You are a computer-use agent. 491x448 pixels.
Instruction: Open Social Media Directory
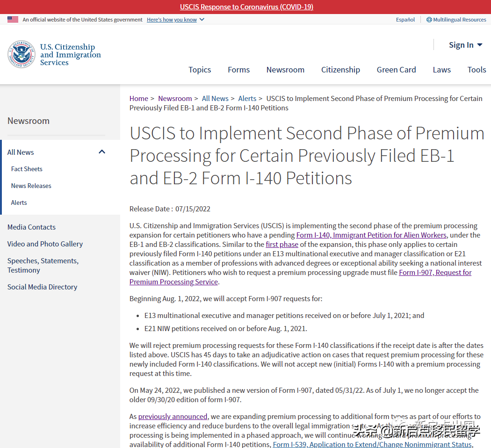42,287
